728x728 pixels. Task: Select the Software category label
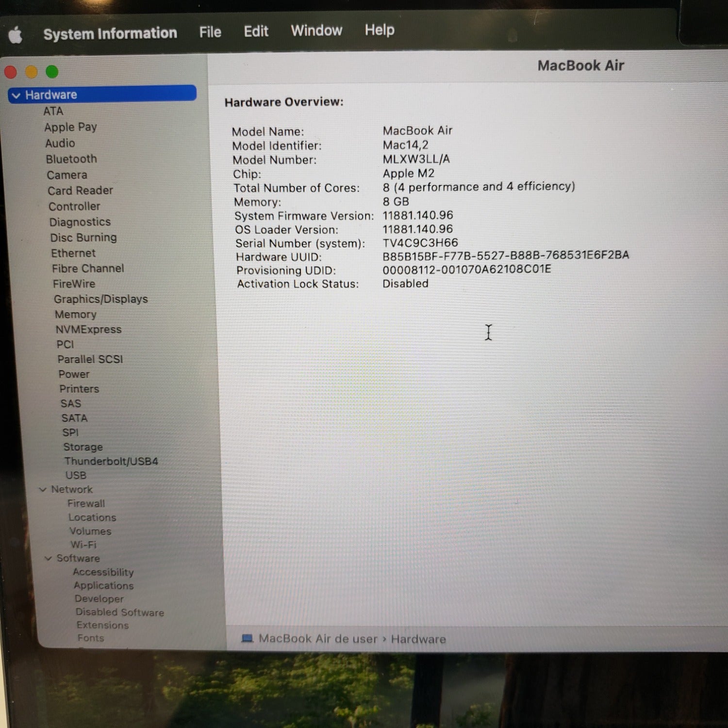(78, 559)
